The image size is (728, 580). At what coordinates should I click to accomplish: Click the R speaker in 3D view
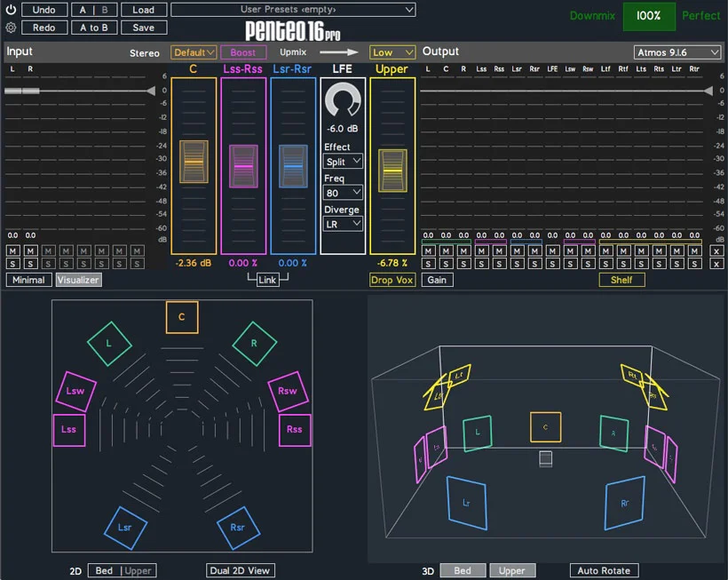pyautogui.click(x=613, y=433)
